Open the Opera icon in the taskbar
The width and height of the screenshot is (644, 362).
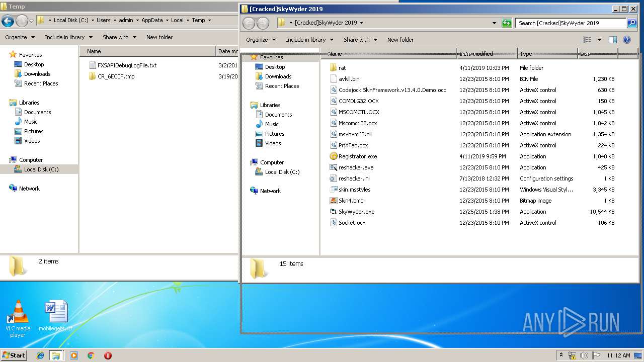coord(108,355)
